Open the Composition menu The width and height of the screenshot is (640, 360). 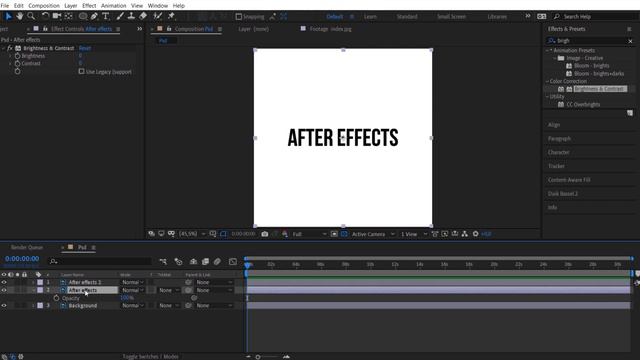pos(44,6)
